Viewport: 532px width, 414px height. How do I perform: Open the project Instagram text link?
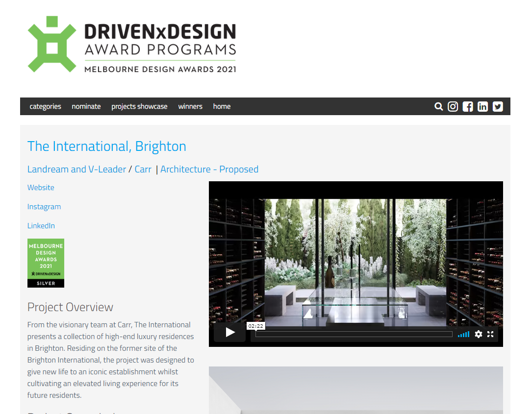[44, 206]
